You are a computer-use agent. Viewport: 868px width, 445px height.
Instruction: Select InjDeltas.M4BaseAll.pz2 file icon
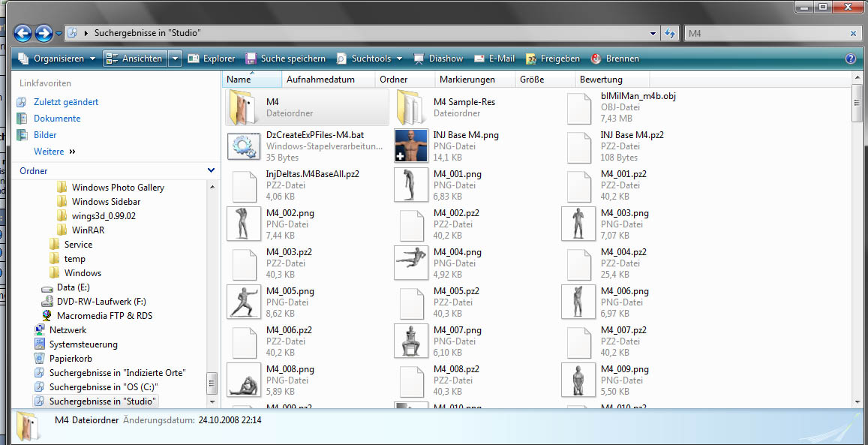244,186
